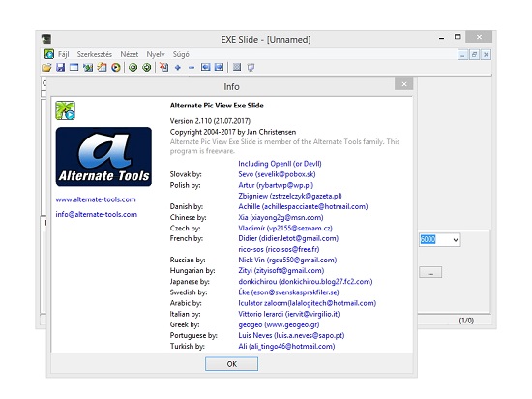Click inside the 5000 value field
The height and width of the screenshot is (399, 532).
pyautogui.click(x=435, y=240)
